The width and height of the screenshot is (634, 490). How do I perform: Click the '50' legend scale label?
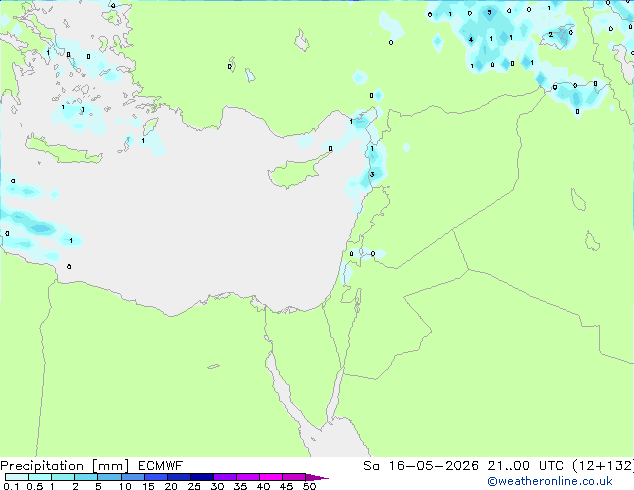pyautogui.click(x=309, y=486)
